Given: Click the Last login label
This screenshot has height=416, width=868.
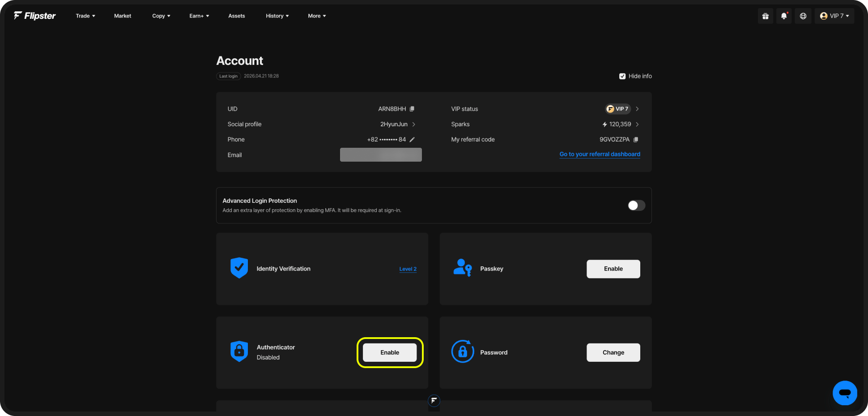Looking at the screenshot, I should [229, 76].
